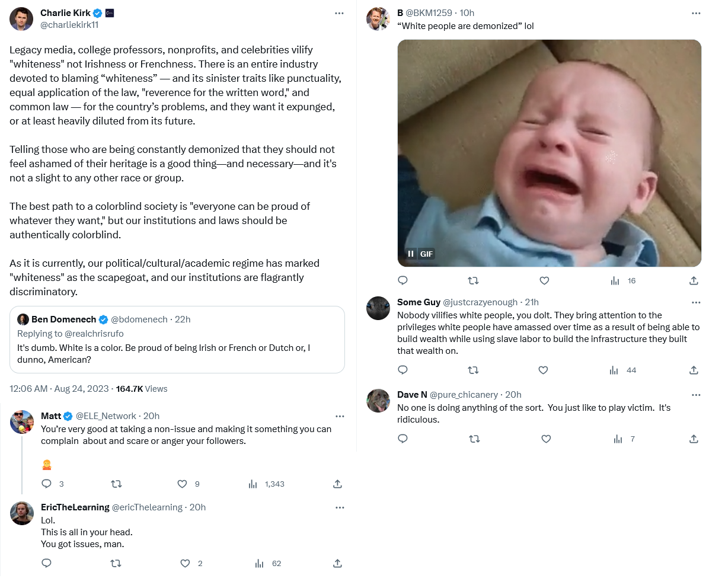Viewport: 709px width, 588px height.
Task: Open more options on Charlie Kirk's tweet
Action: pos(339,13)
